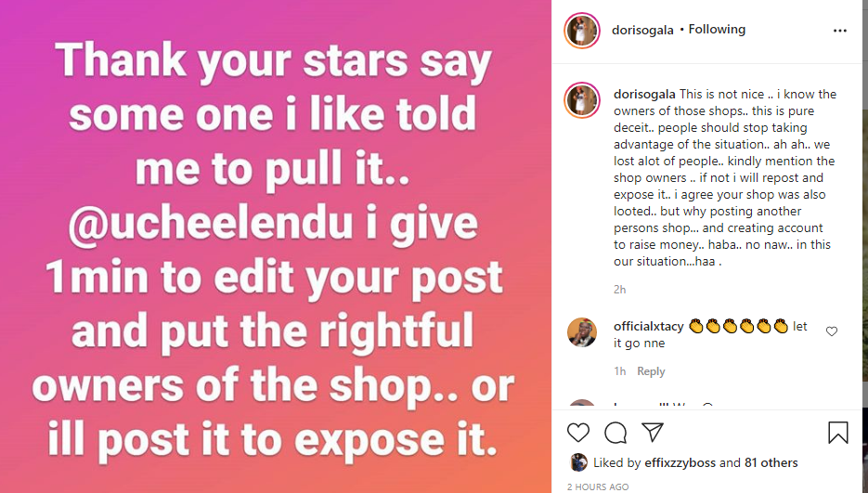Share post via paper plane icon
The image size is (868, 493).
tap(653, 433)
